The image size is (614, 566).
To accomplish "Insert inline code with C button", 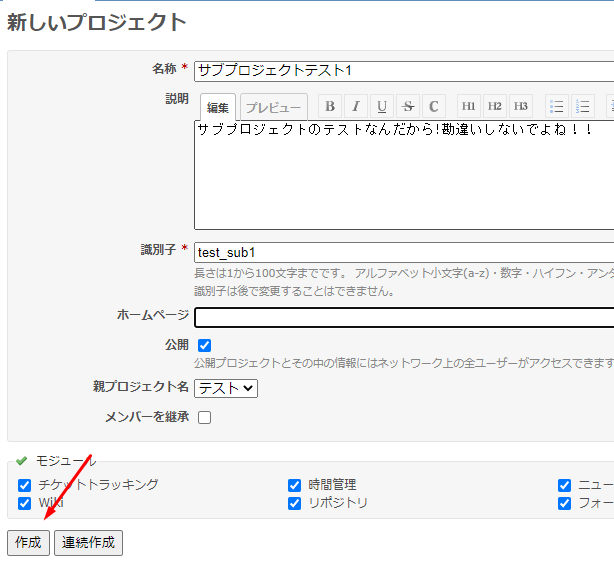I will click(433, 106).
